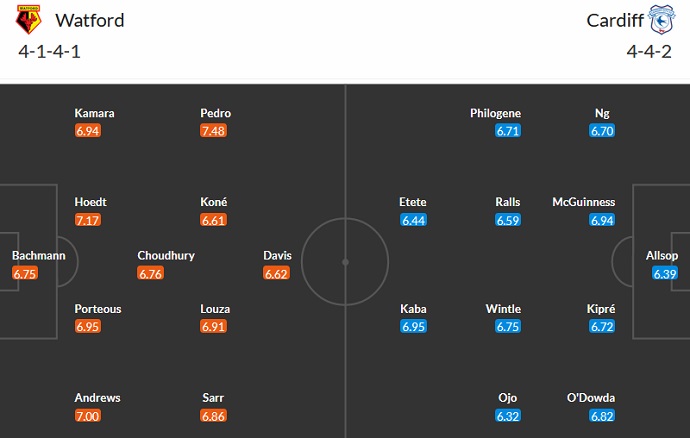Open the Watford team name link
Image resolution: width=690 pixels, height=438 pixels.
tap(90, 21)
